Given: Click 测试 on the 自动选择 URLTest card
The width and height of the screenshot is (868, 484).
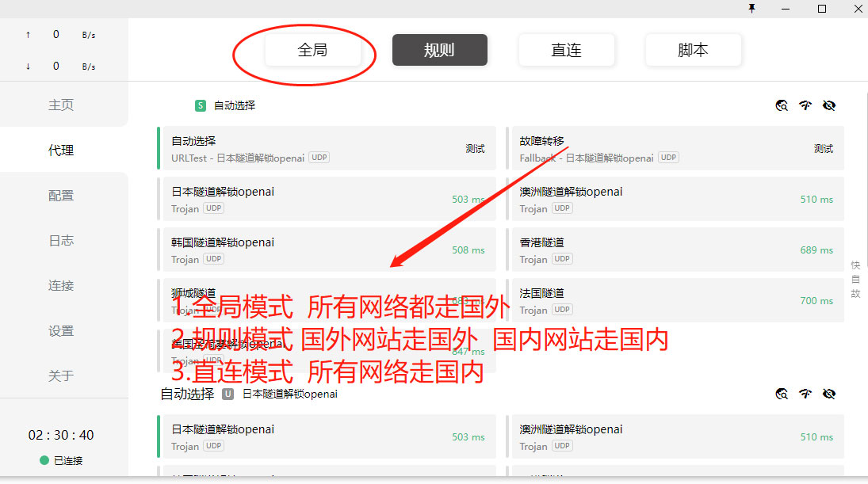Looking at the screenshot, I should click(475, 149).
